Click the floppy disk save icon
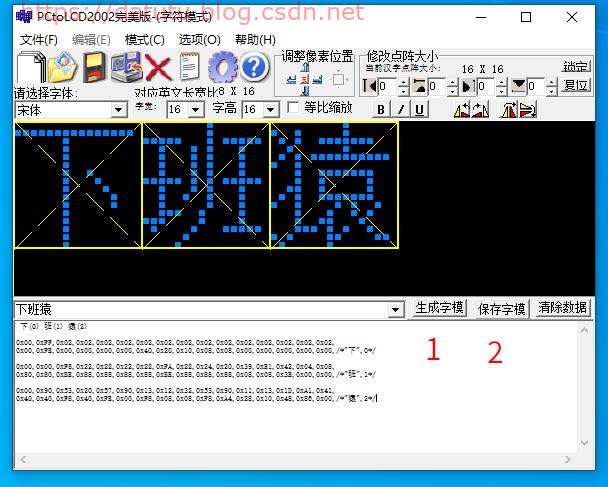This screenshot has width=608, height=487. pyautogui.click(x=95, y=68)
